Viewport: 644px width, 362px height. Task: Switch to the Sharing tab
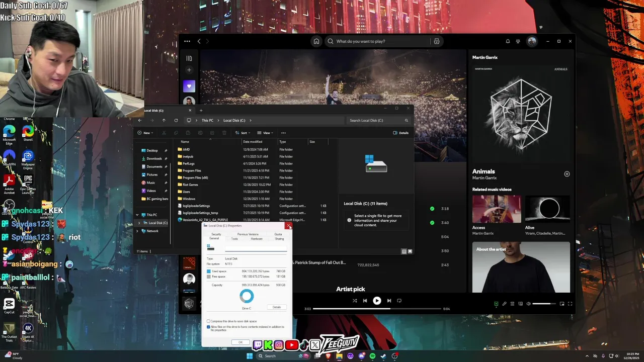click(279, 239)
